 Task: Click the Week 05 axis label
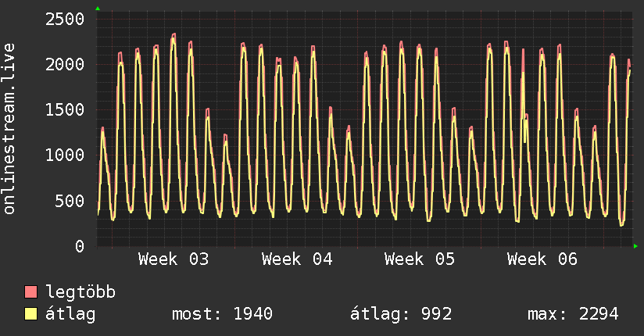420,259
